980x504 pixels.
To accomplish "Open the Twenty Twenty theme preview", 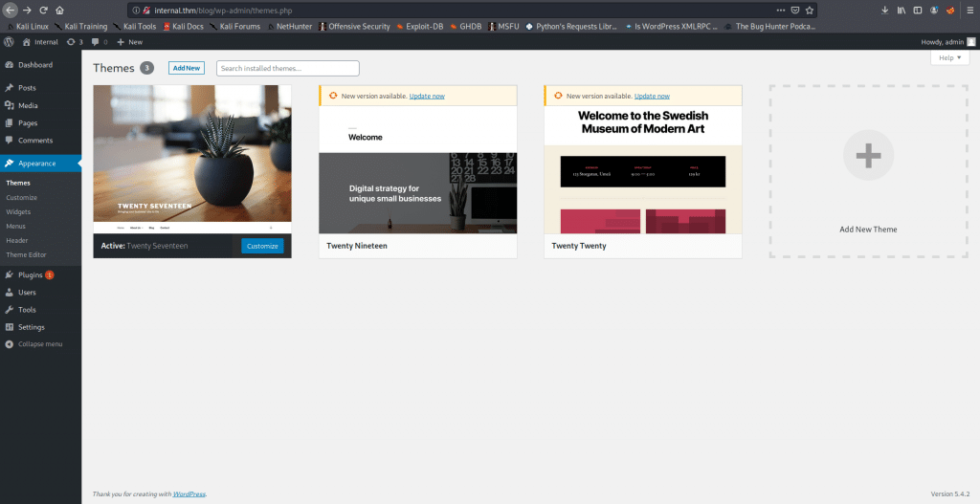I will [x=643, y=170].
